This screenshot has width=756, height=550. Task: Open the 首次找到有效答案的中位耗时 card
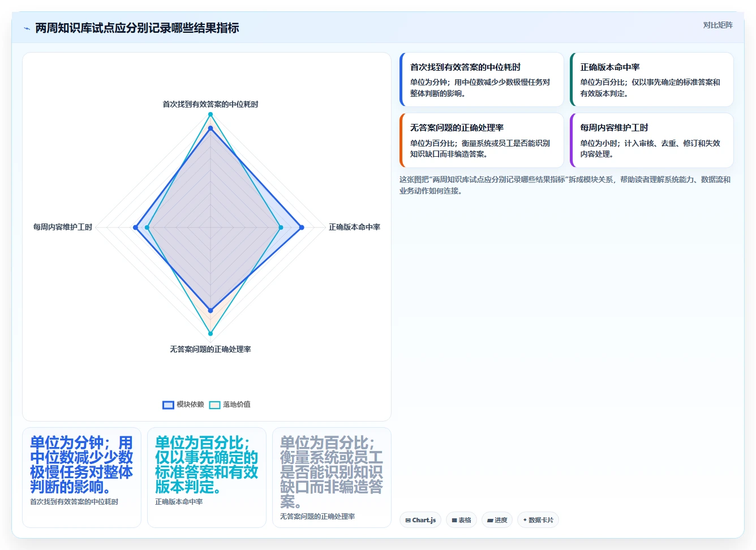click(482, 80)
